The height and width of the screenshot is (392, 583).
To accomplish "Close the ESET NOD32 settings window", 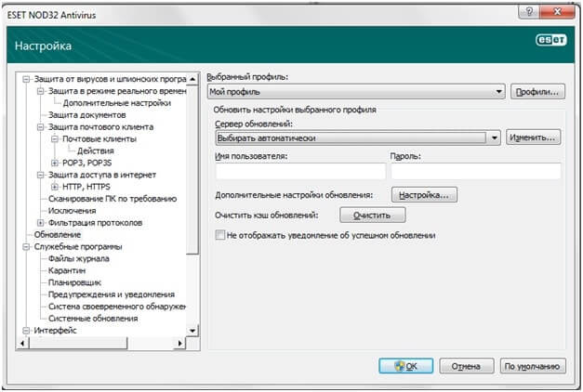I will (557, 12).
